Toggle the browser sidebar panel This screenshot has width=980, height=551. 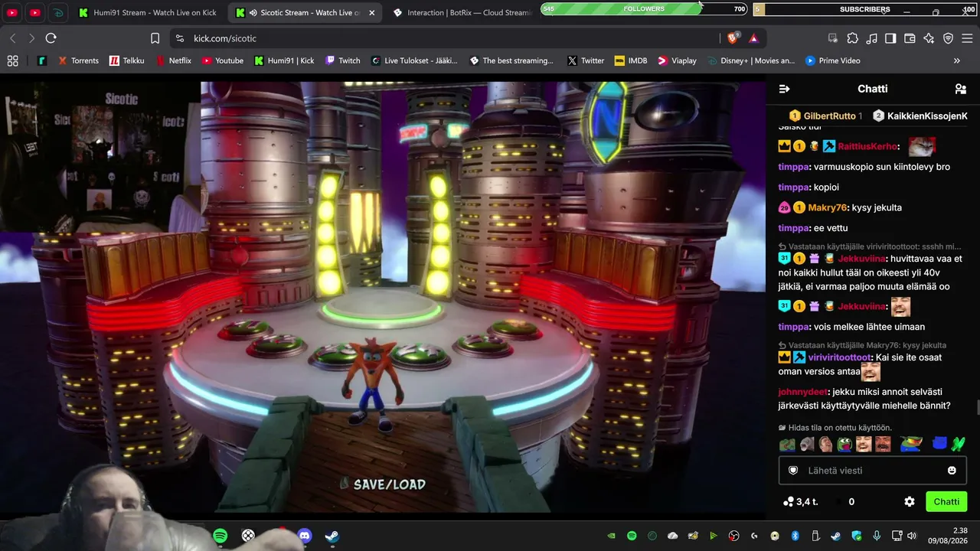click(890, 38)
